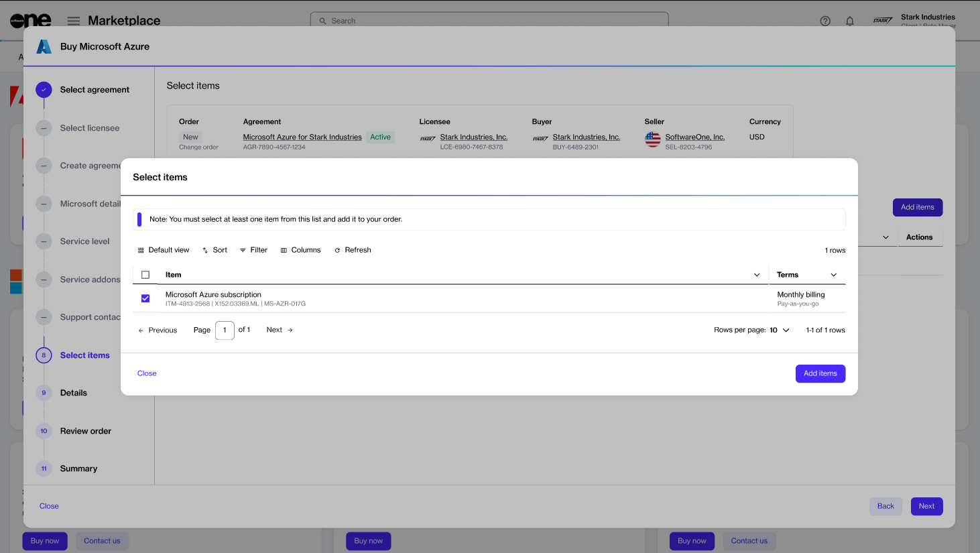Click Add items in Select items popup
The height and width of the screenshot is (553, 980).
point(820,373)
